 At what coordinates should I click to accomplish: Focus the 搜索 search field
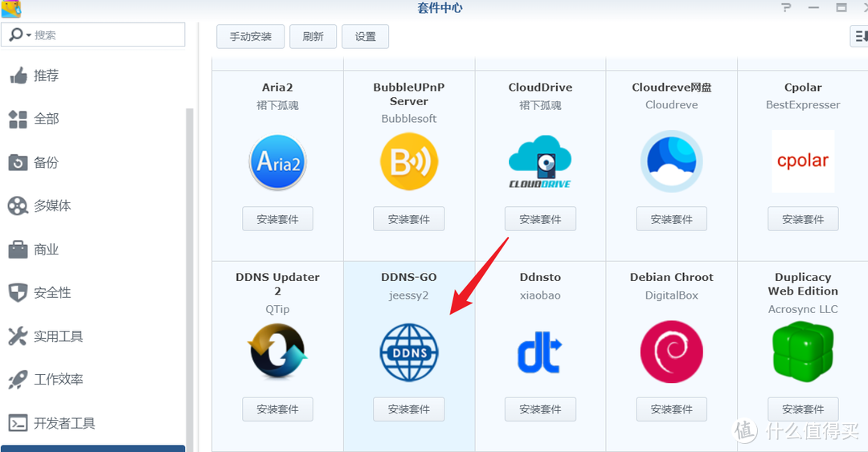[x=93, y=35]
